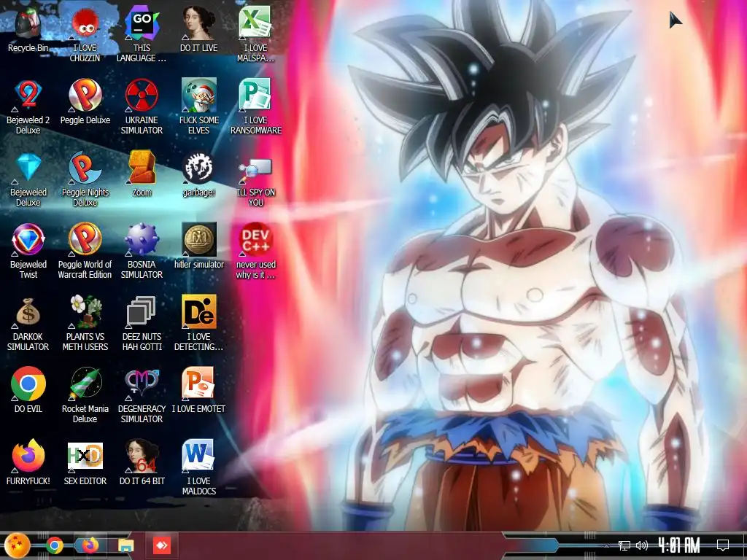Launch Bejeweled Deluxe blue gem icon
Screen dimensions: 747x560
click(x=28, y=167)
